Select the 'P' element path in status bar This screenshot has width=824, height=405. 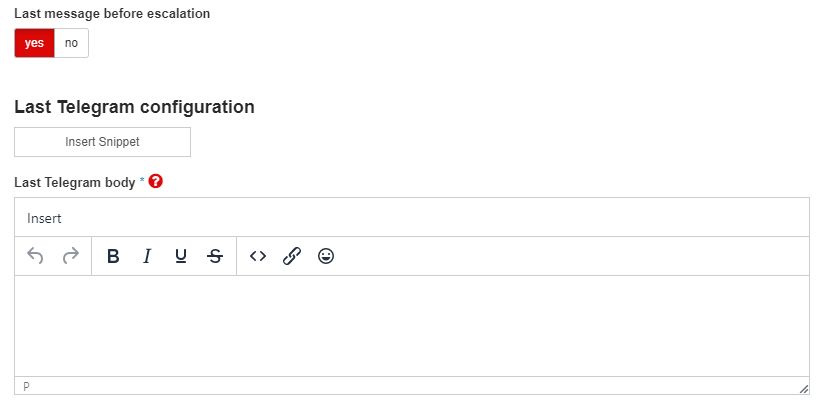tap(26, 386)
